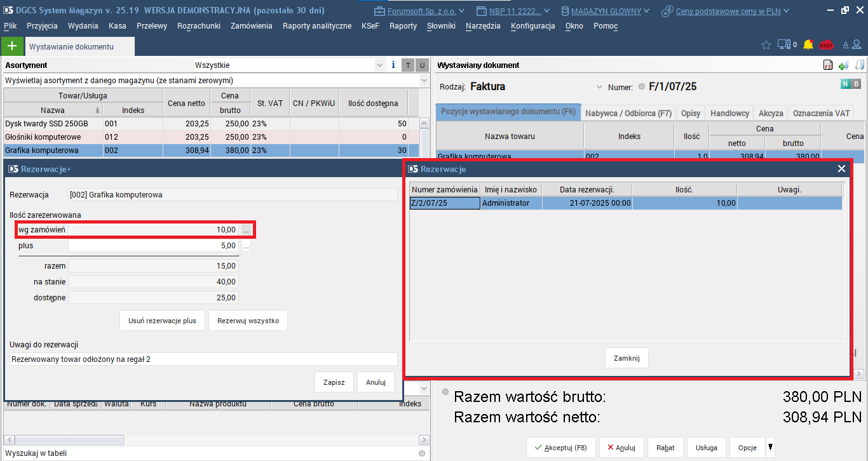Click the green plus new tab icon
The width and height of the screenshot is (868, 461).
(11, 46)
